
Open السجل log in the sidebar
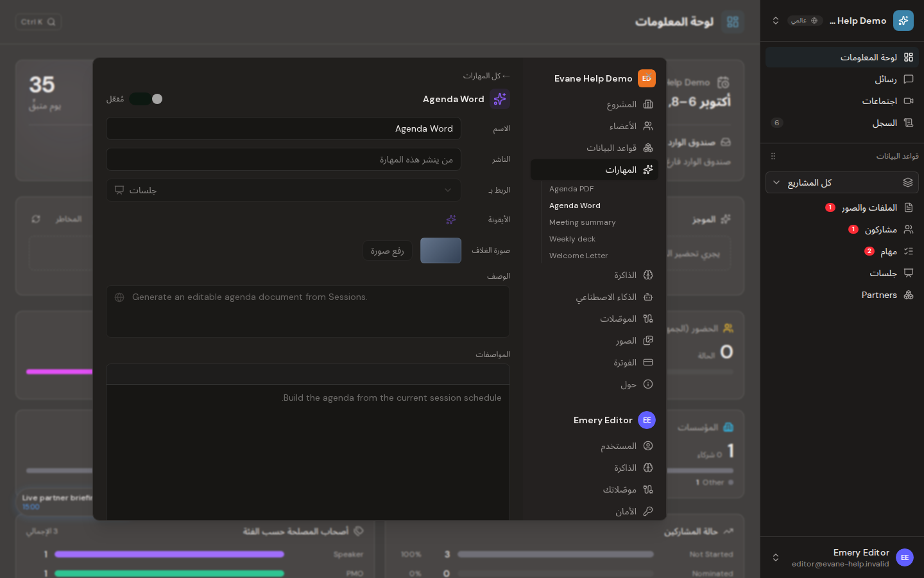pos(842,123)
